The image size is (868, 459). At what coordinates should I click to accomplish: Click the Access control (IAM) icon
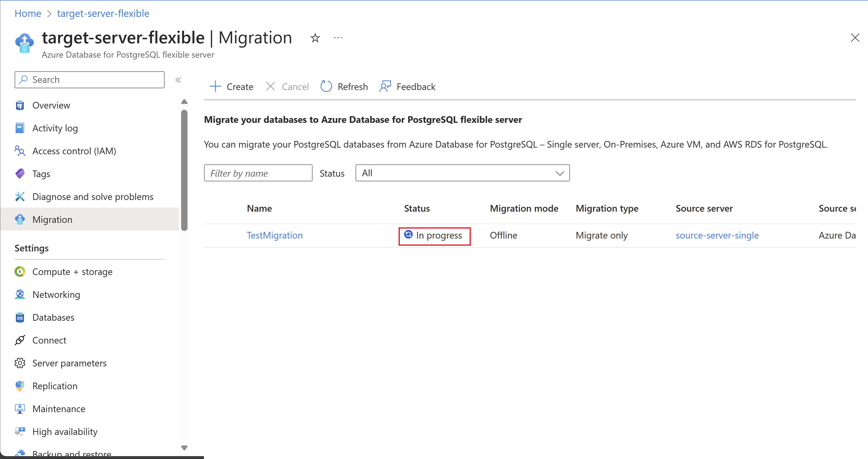tap(20, 151)
